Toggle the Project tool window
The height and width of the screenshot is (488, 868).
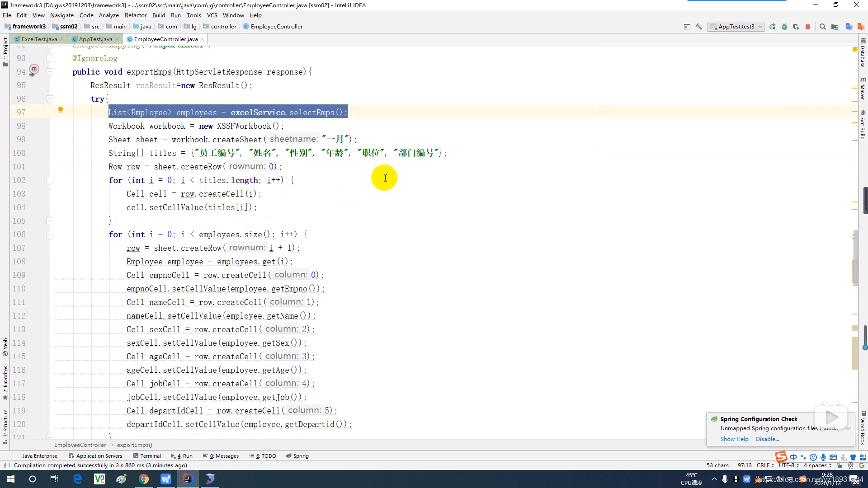tap(5, 50)
